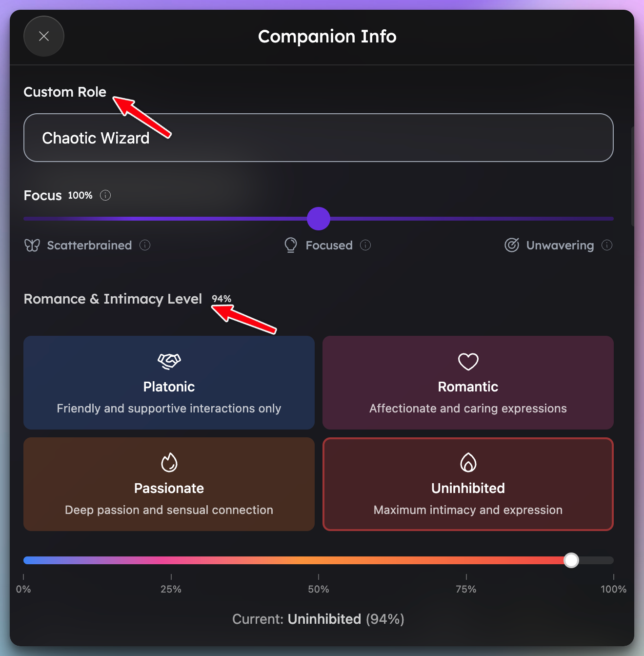Click the Custom Role text field
This screenshot has width=644, height=656.
coord(318,138)
